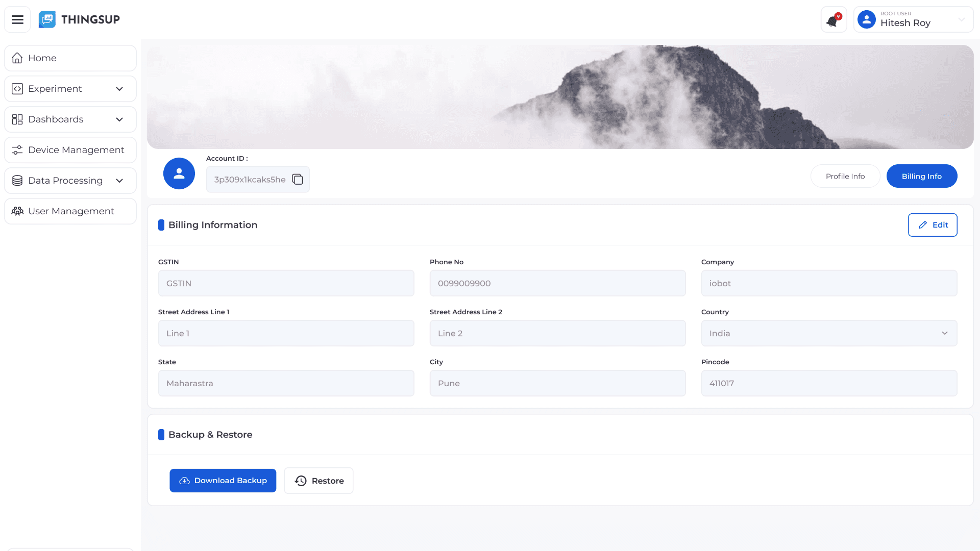Click Hitesh Roy user avatar icon
This screenshot has height=551, width=980.
pyautogui.click(x=866, y=19)
